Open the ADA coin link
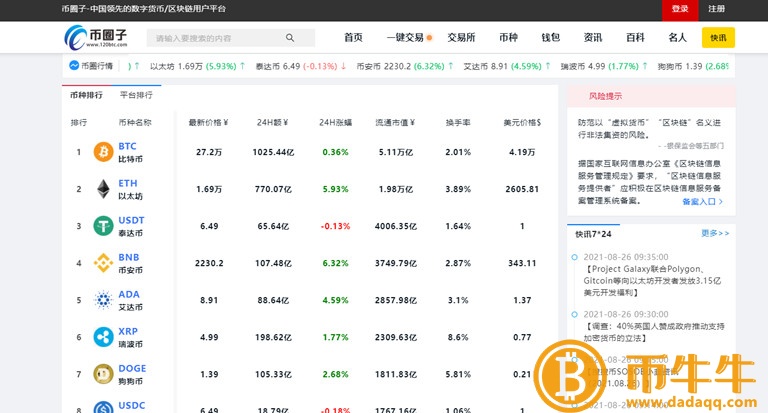This screenshot has width=768, height=413. point(129,294)
